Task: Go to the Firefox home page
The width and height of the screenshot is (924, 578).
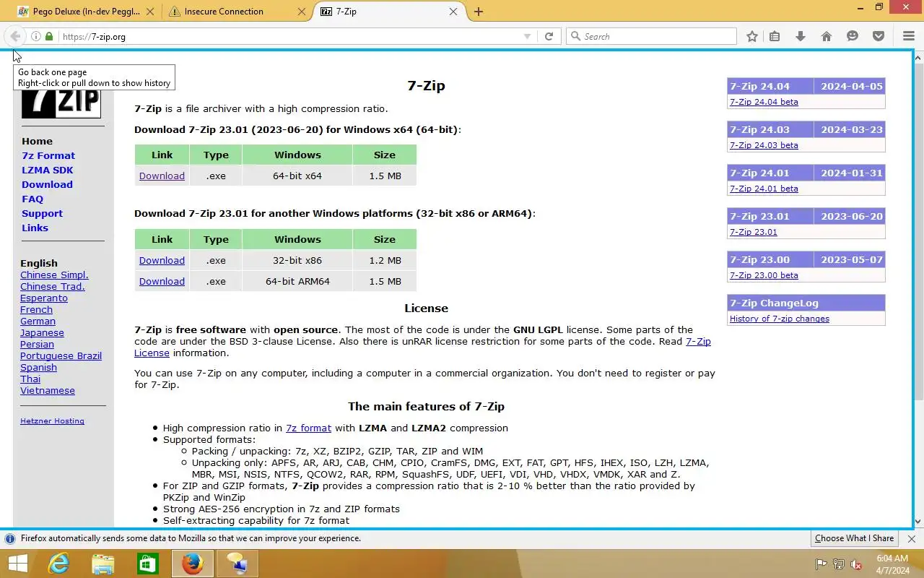Action: point(827,36)
